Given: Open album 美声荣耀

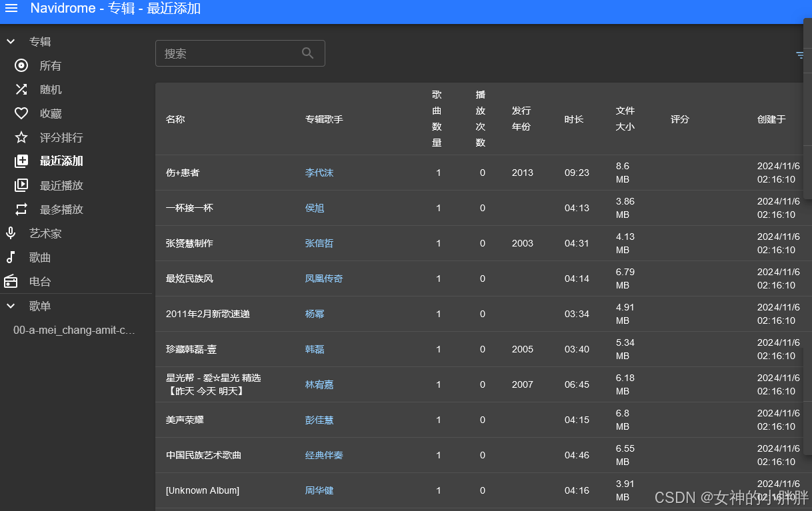Looking at the screenshot, I should click(185, 420).
